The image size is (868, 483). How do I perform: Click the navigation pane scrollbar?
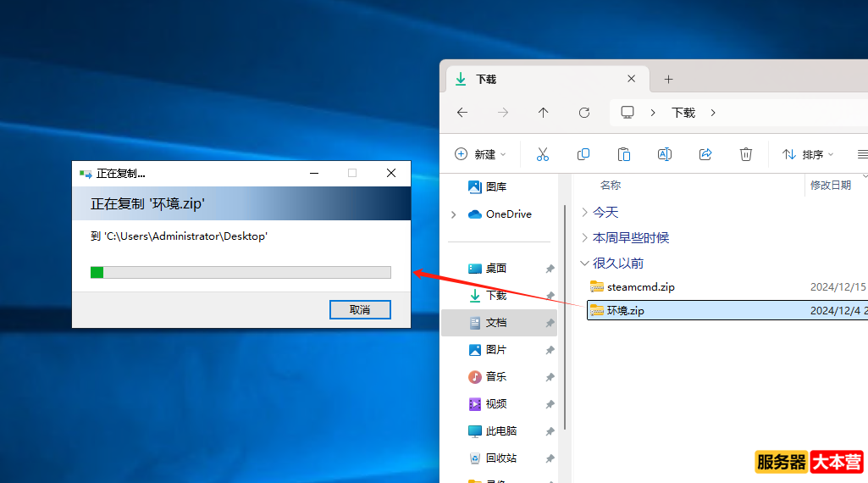coord(564,317)
